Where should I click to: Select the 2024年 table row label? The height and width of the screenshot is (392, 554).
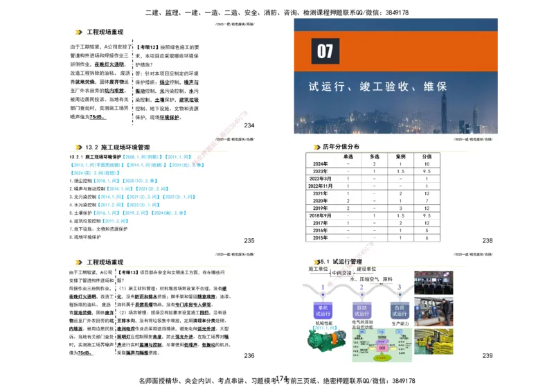[320, 164]
